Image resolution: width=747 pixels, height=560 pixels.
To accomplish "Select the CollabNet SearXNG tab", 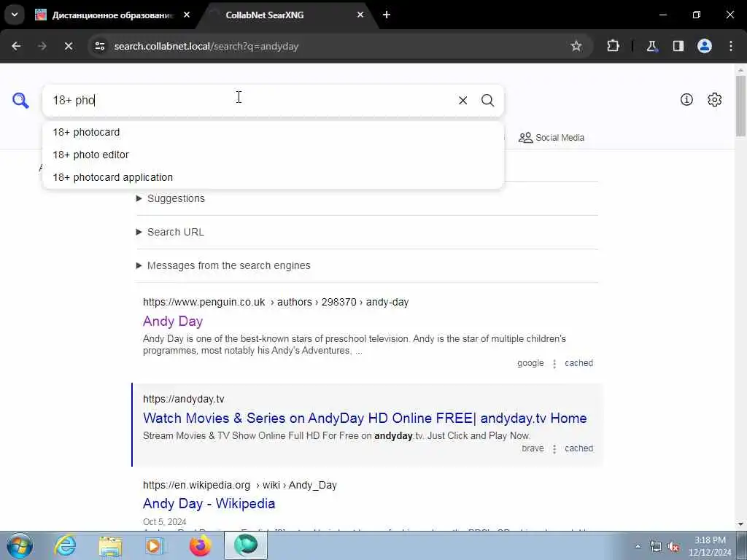I will [288, 15].
